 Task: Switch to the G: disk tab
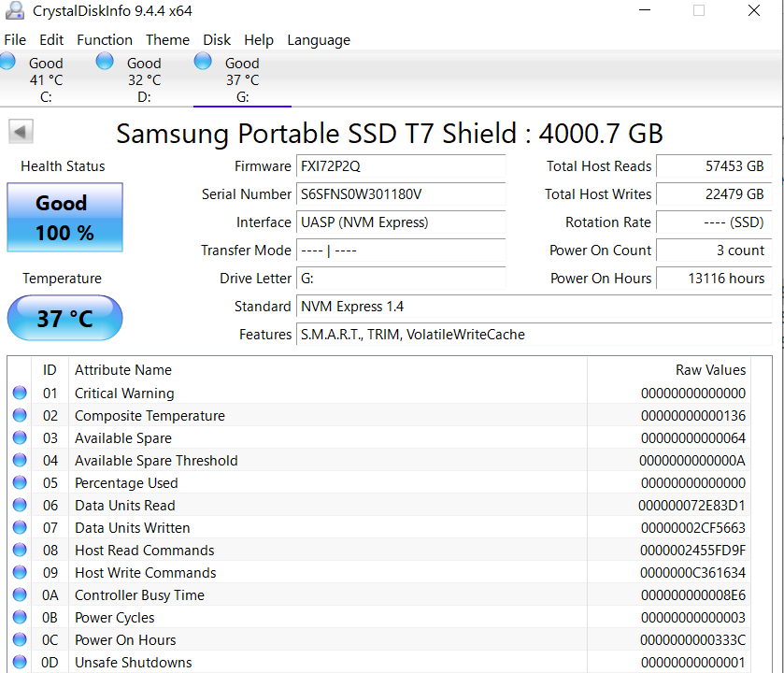click(242, 79)
